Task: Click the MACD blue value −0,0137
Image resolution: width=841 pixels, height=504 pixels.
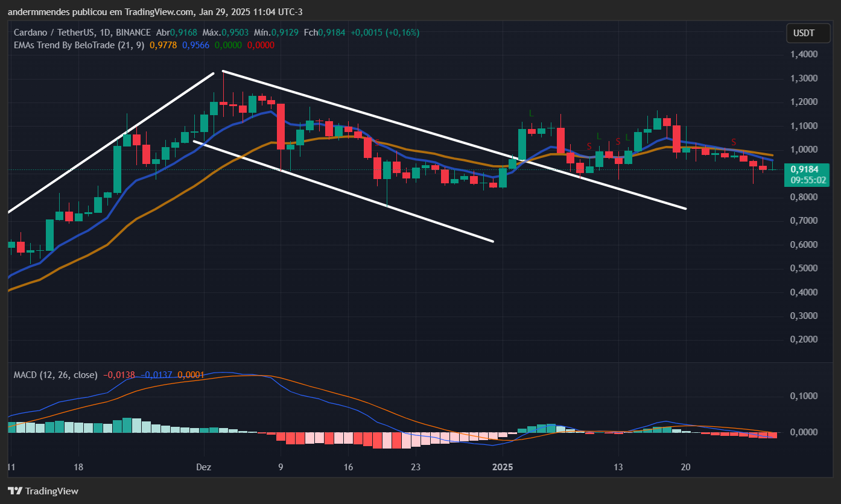Action: point(157,374)
